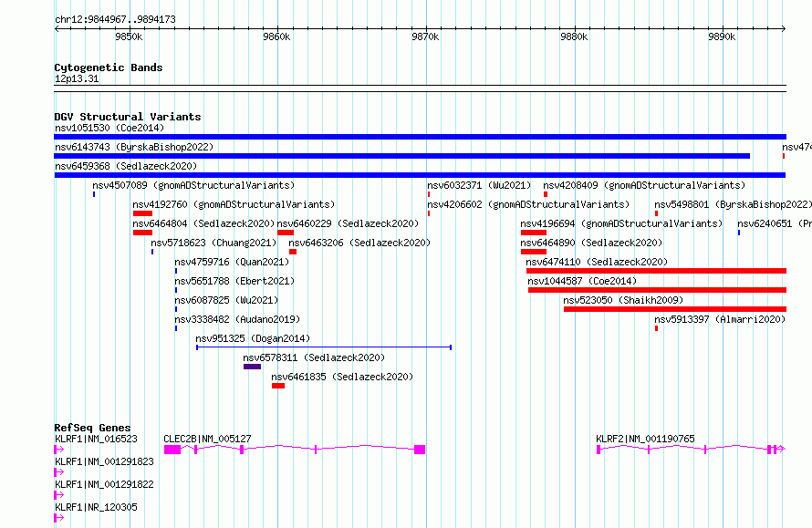This screenshot has width=812, height=528.
Task: Click nsv5913397 (Almarri2020) variant label
Action: click(x=720, y=319)
